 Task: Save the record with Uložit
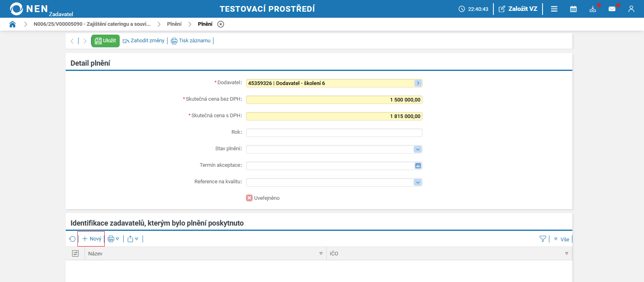(106, 41)
